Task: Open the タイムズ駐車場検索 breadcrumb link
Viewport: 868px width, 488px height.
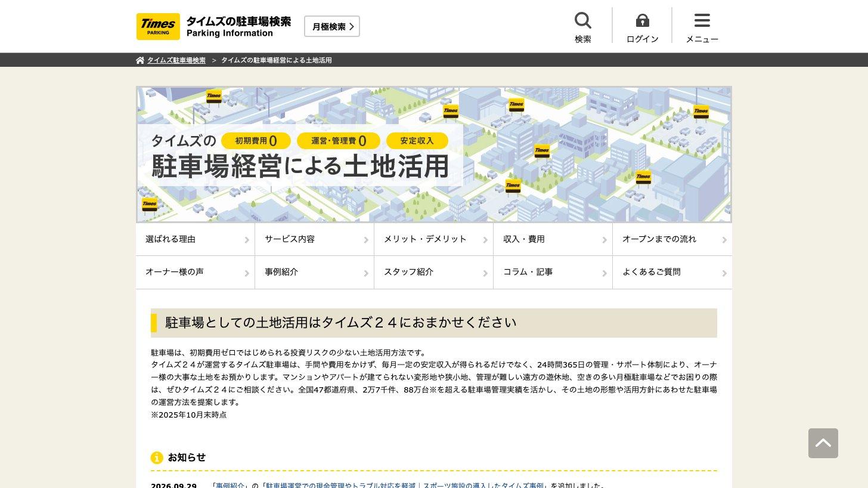Action: click(x=176, y=60)
